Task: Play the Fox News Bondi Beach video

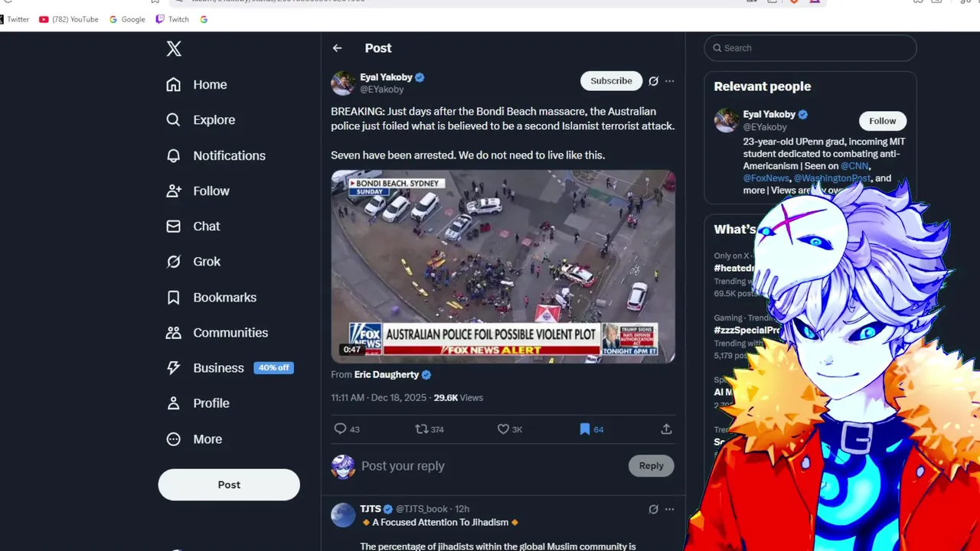Action: point(503,266)
